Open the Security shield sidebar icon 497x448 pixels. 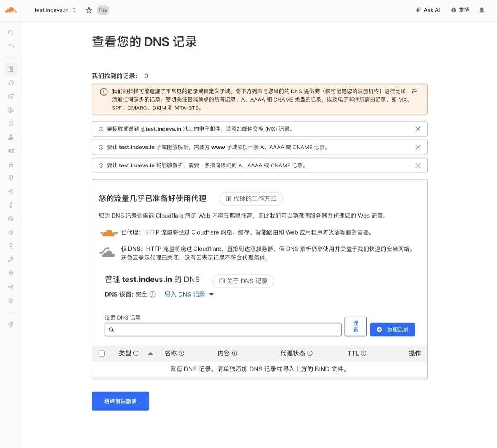[x=11, y=178]
